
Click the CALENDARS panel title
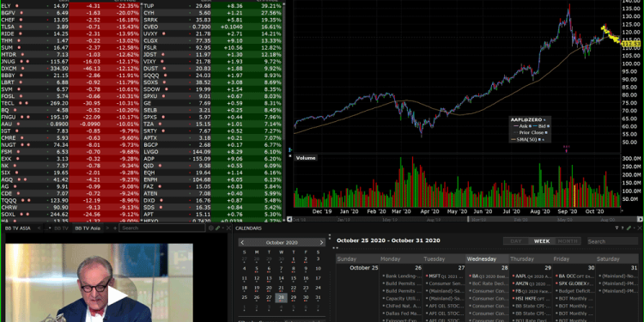click(248, 228)
